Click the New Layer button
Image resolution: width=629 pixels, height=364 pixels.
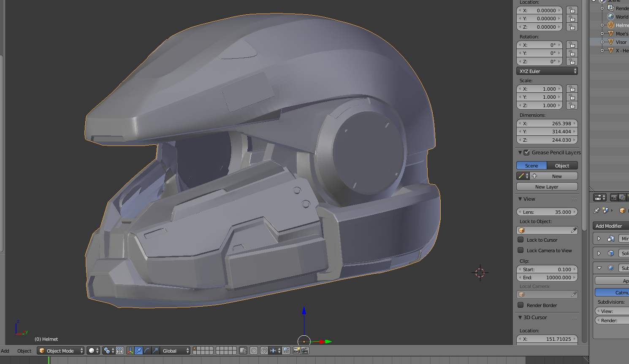[547, 187]
